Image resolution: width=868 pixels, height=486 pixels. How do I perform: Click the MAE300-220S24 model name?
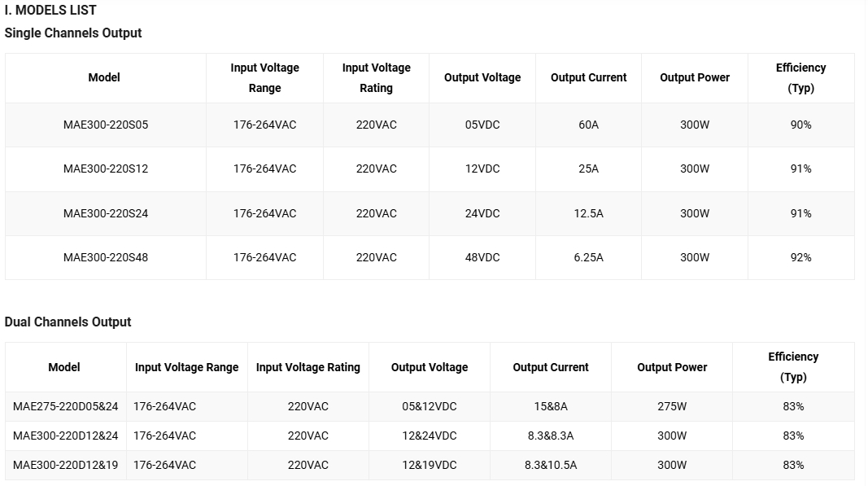coord(105,213)
